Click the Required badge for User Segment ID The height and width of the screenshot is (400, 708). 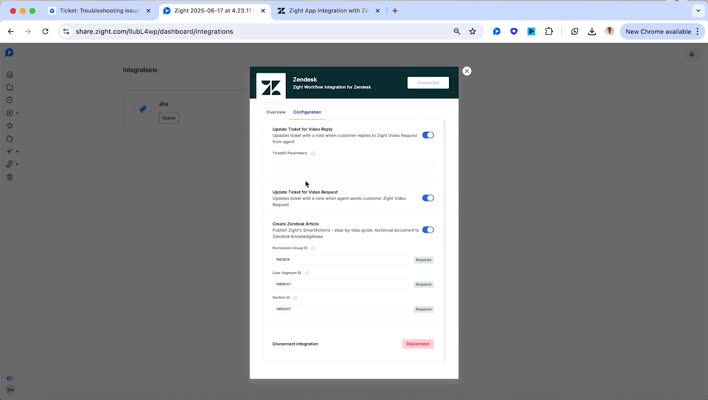(424, 284)
